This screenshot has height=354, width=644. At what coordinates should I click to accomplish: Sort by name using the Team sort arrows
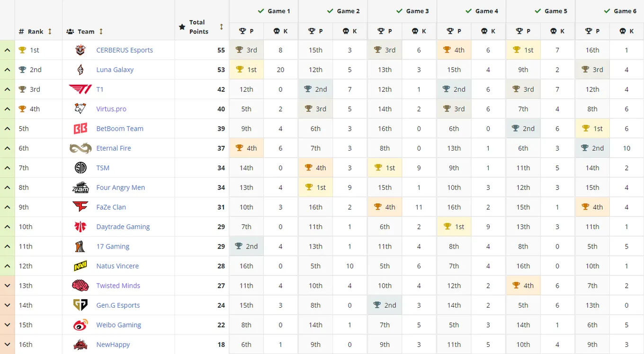(x=101, y=32)
